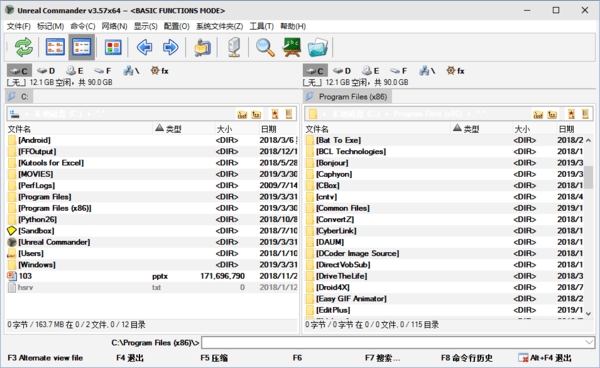Click left breadcrumb drive icon
The height and width of the screenshot is (368, 600).
[15, 114]
